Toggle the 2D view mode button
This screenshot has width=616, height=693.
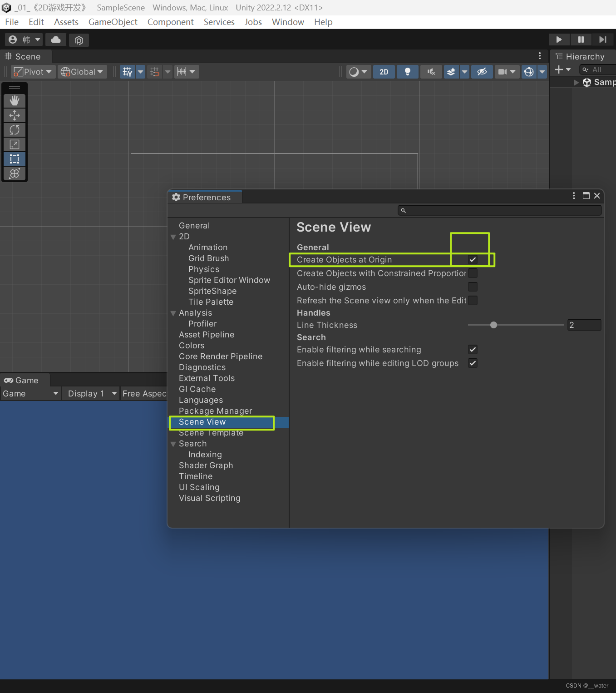[384, 71]
